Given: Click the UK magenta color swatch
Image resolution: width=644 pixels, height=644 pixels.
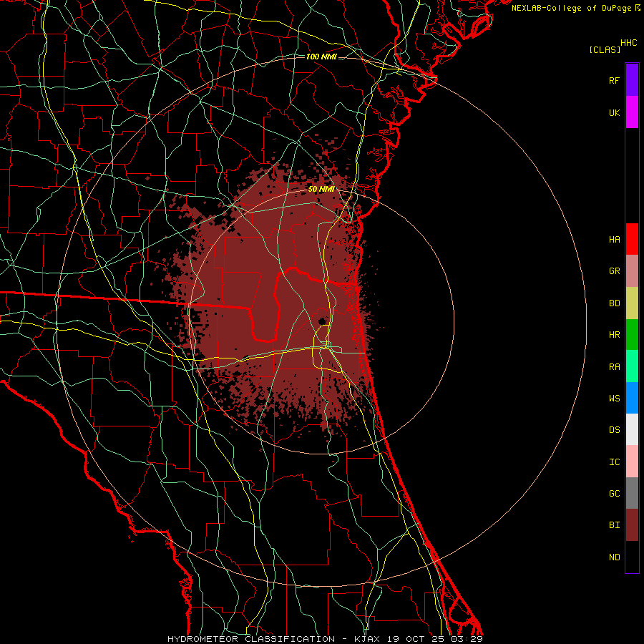Looking at the screenshot, I should 632,112.
